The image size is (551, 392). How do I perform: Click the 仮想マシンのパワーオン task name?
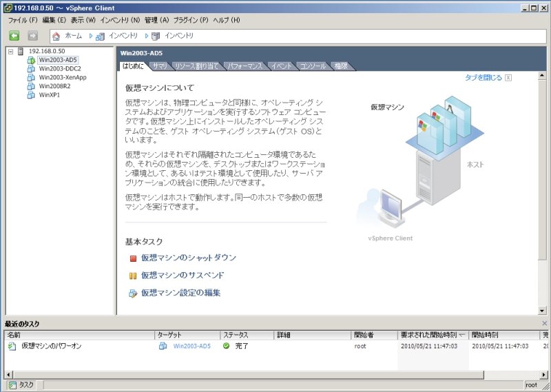click(x=51, y=347)
